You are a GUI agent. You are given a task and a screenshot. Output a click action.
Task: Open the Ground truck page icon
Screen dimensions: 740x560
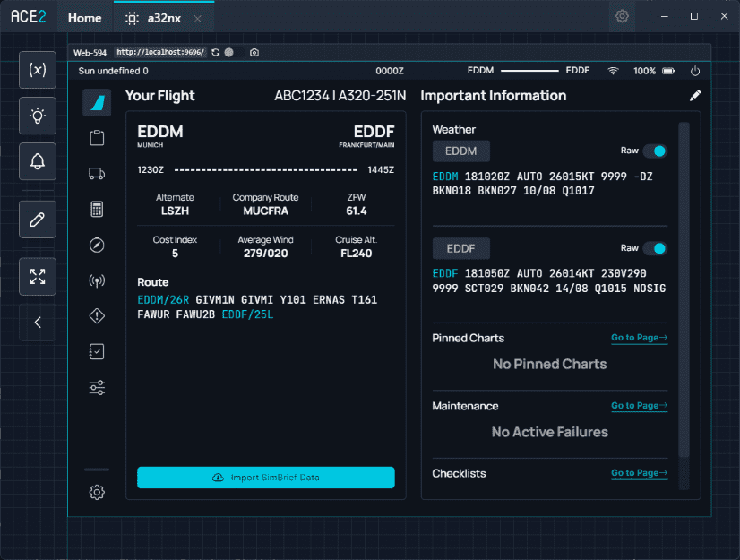pyautogui.click(x=97, y=174)
